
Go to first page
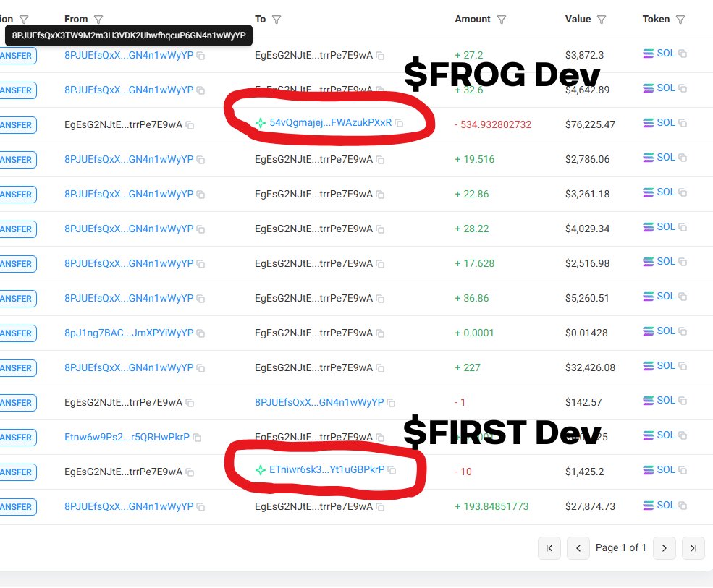tap(549, 548)
